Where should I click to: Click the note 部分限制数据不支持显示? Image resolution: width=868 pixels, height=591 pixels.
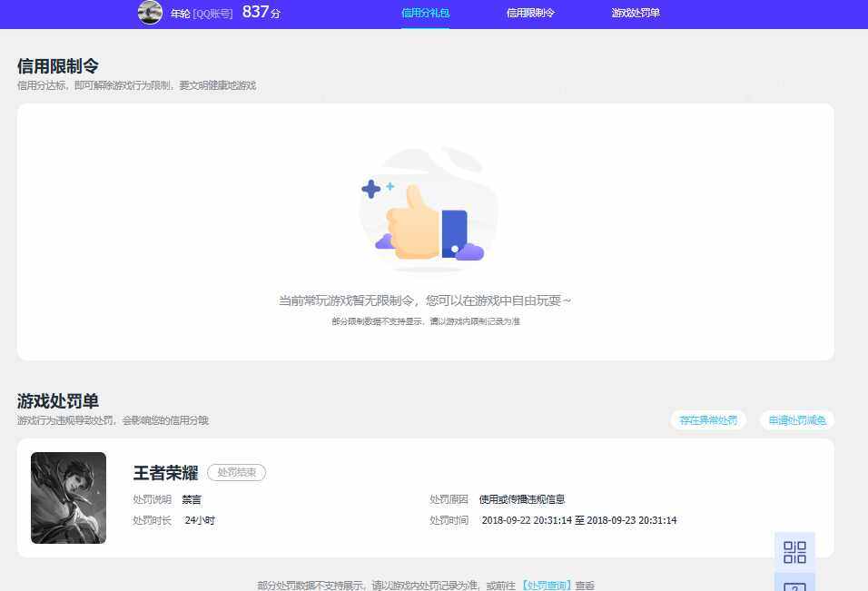(377, 321)
